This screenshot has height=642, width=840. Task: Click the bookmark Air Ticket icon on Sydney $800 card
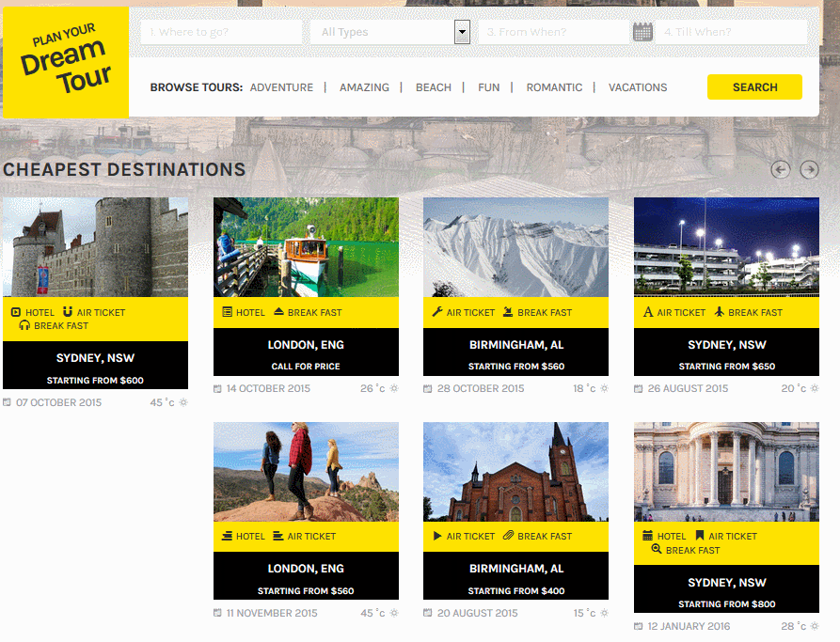[x=700, y=536]
